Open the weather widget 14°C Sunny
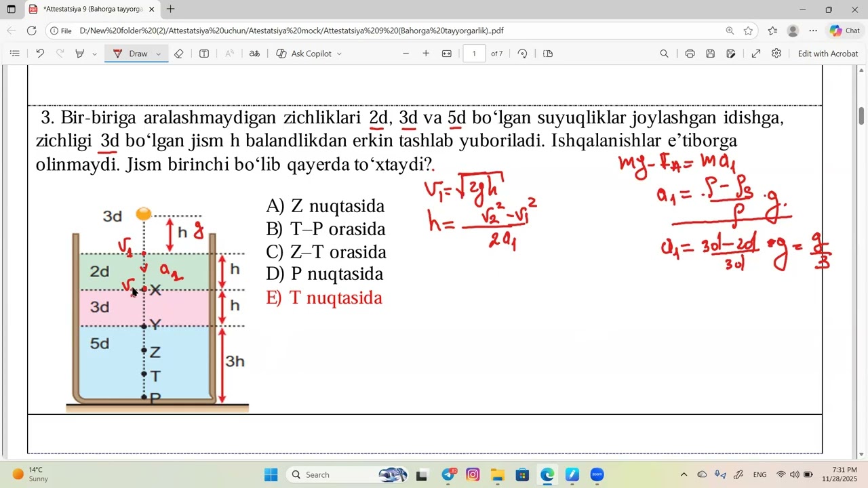Viewport: 868px width, 488px height. 30,474
